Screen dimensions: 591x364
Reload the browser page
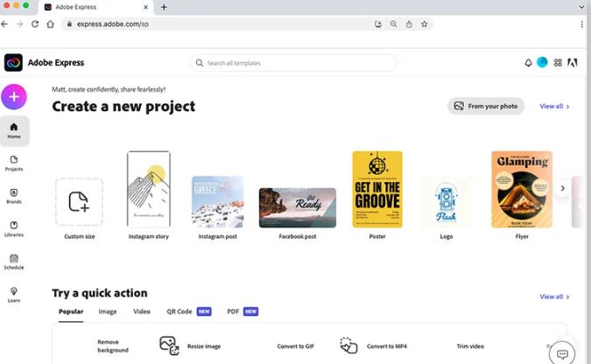pos(35,24)
